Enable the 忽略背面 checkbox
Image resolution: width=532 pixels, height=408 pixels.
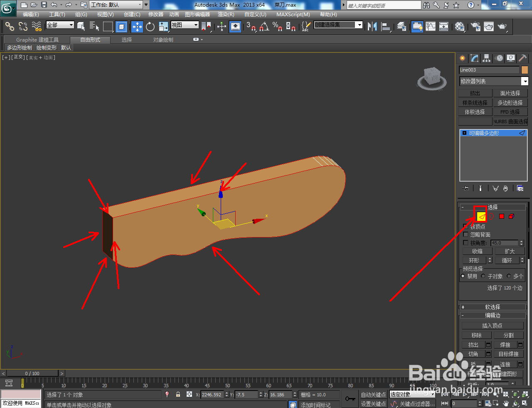pos(465,235)
